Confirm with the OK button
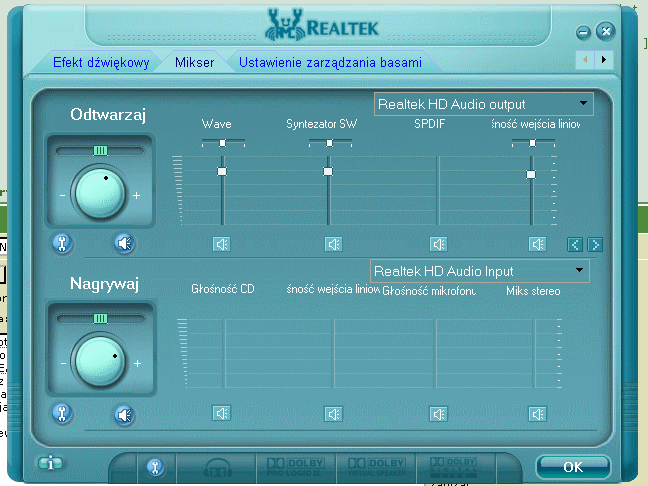The width and height of the screenshot is (648, 486). [x=573, y=467]
